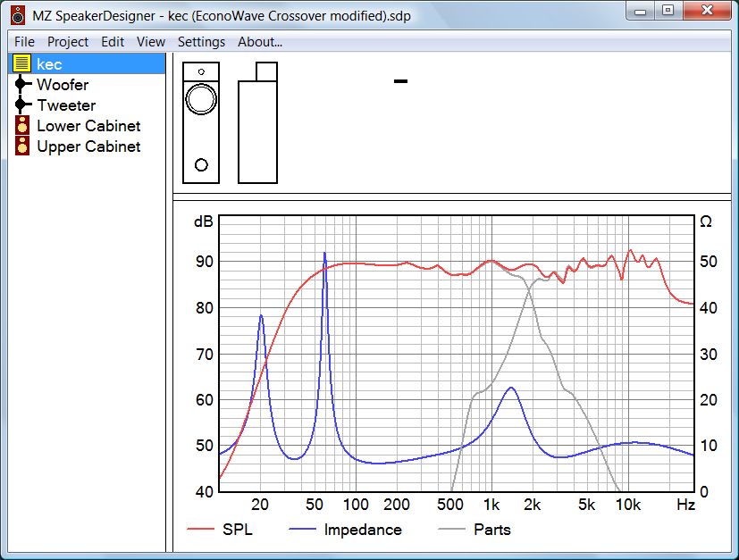Open the Project menu
Image resolution: width=739 pixels, height=560 pixels.
point(68,42)
